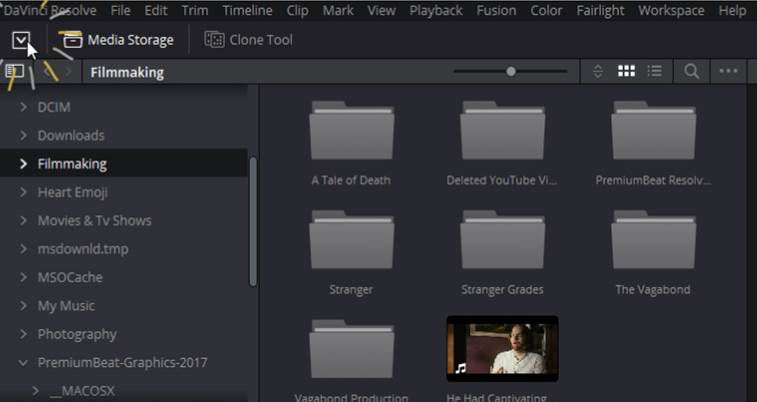Click the folder tree vertical scrollbar
Viewport: 757px width, 402px height.
(252, 222)
